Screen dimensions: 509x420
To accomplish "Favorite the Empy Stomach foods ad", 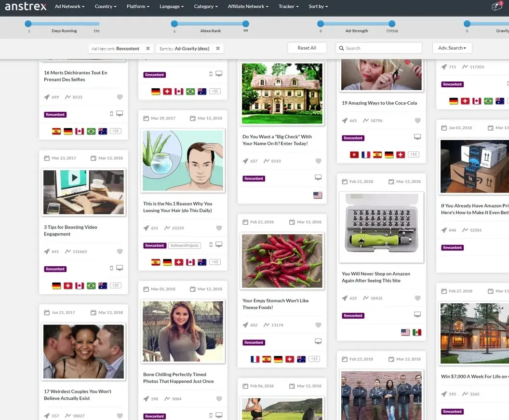I will click(319, 325).
